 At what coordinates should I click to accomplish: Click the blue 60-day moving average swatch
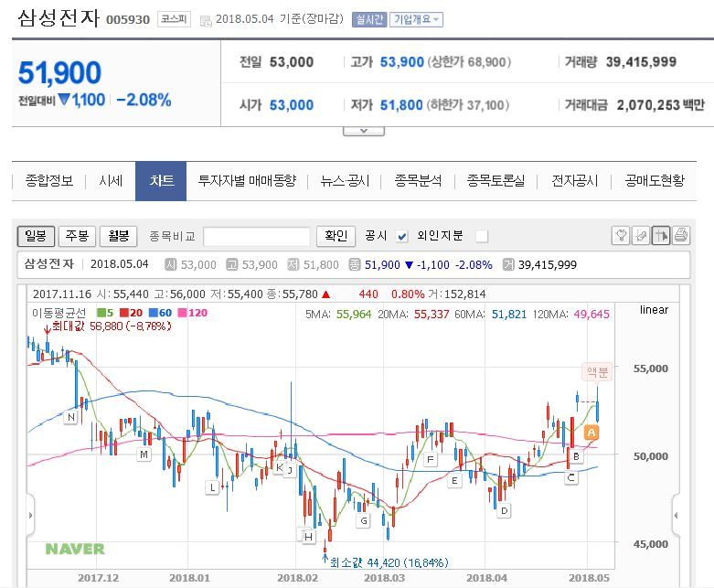[x=153, y=313]
